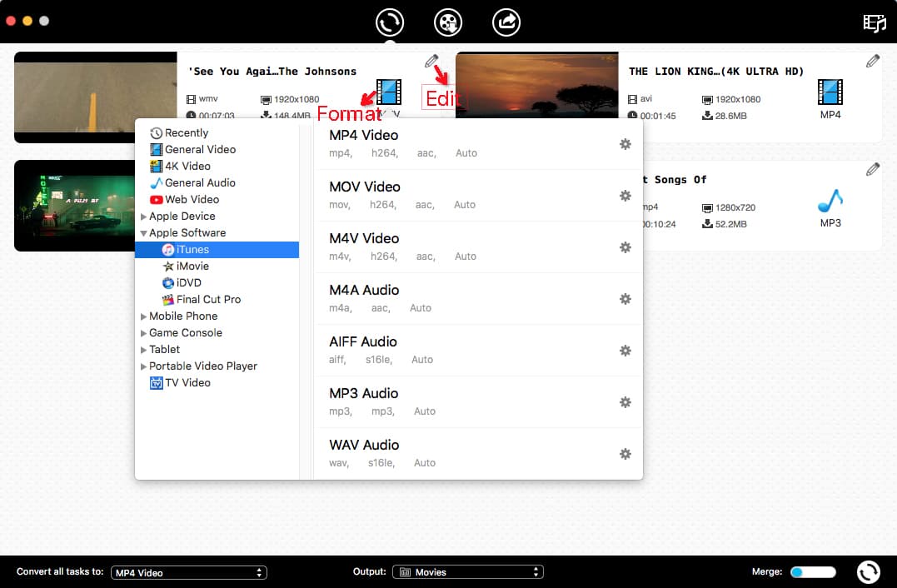The image size is (897, 588).
Task: Open settings gear for WAV Audio
Action: click(625, 454)
